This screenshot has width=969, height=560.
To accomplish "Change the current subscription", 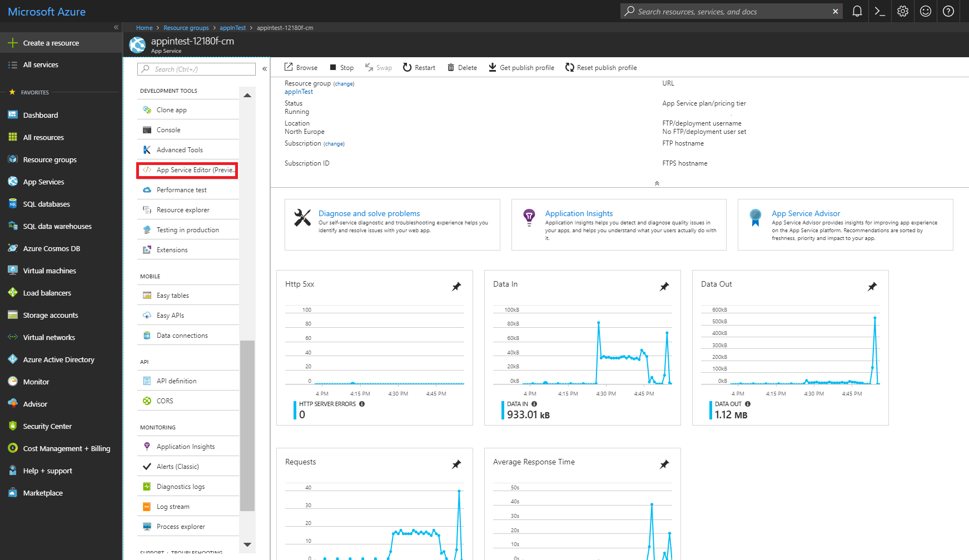I will point(334,143).
